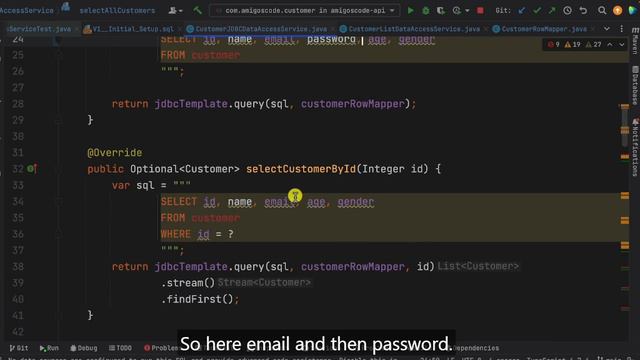Click the profiler run icon in toolbar

457,11
